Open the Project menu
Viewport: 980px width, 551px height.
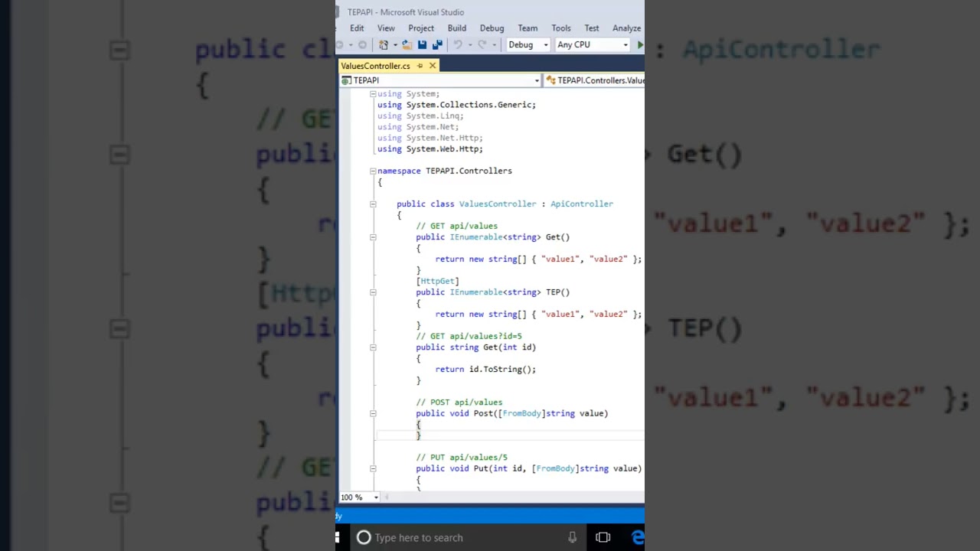421,28
